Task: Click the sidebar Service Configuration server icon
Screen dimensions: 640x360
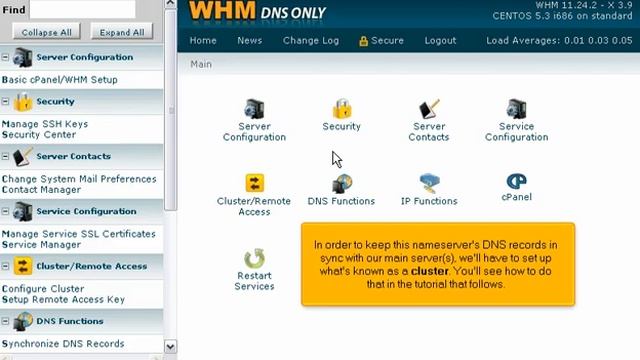Action: tap(22, 211)
